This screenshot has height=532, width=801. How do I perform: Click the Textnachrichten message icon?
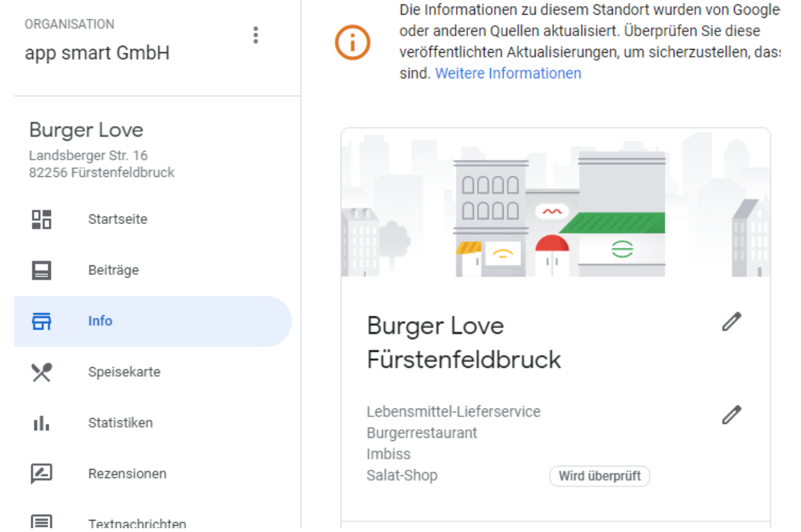[42, 522]
